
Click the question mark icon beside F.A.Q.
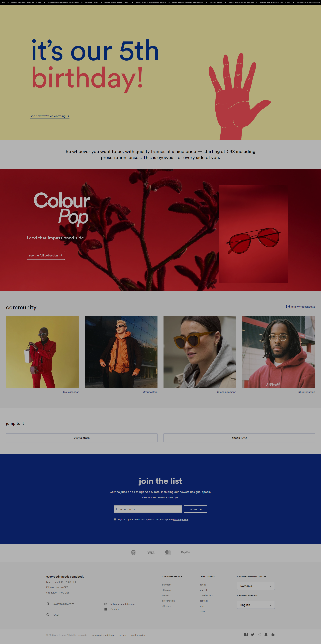click(x=48, y=615)
